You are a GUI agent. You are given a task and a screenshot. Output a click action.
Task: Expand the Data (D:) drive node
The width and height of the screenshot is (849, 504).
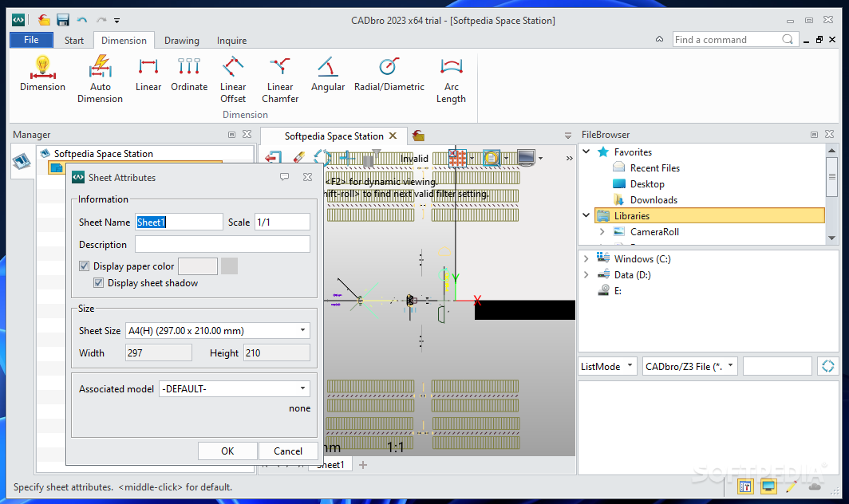[586, 275]
